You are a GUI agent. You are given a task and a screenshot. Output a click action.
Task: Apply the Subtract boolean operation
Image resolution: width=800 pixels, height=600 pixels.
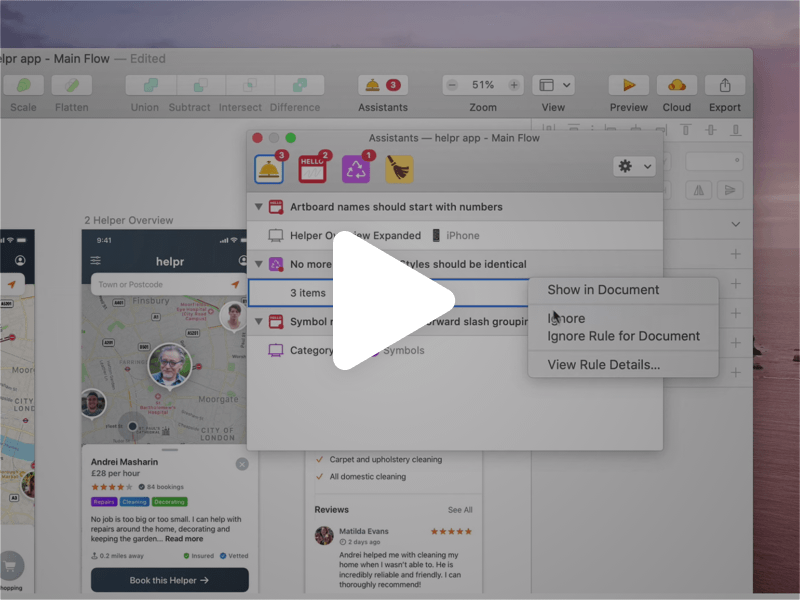tap(201, 85)
